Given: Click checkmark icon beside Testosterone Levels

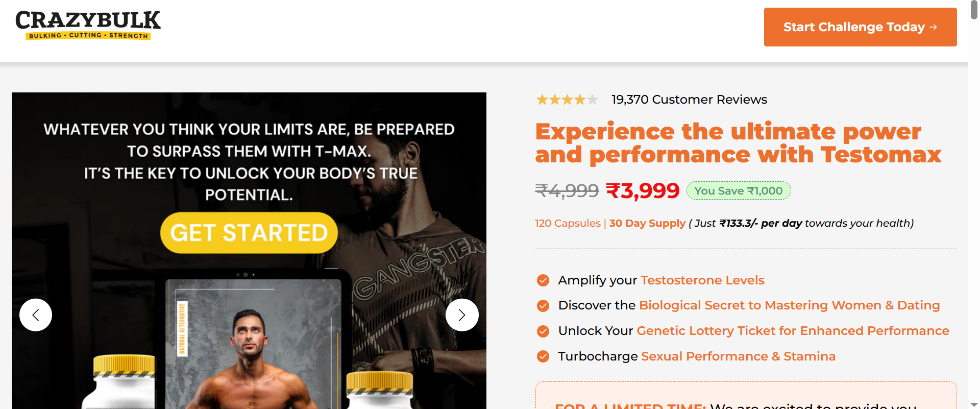Looking at the screenshot, I should click(543, 280).
